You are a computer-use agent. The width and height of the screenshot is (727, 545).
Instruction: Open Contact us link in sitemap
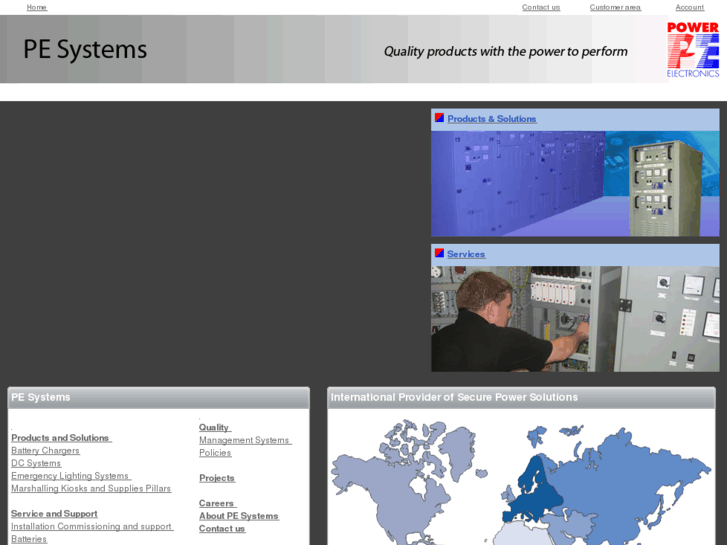[222, 528]
